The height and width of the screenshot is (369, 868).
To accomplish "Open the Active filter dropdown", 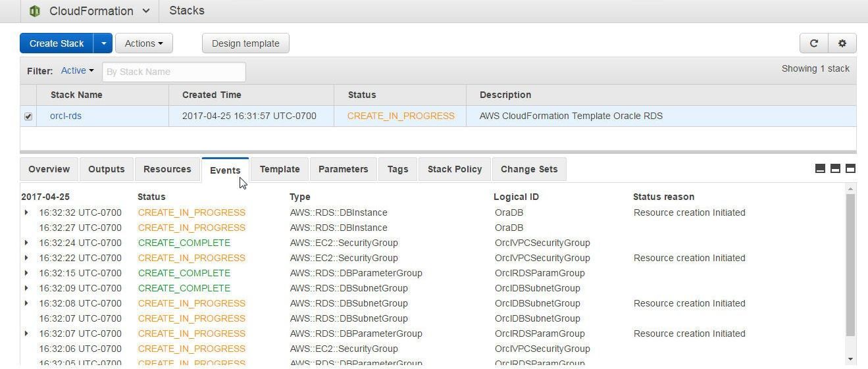I will point(77,70).
